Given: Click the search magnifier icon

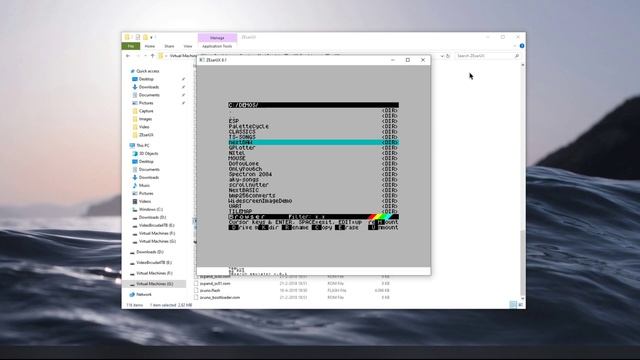Looking at the screenshot, I should (x=517, y=56).
